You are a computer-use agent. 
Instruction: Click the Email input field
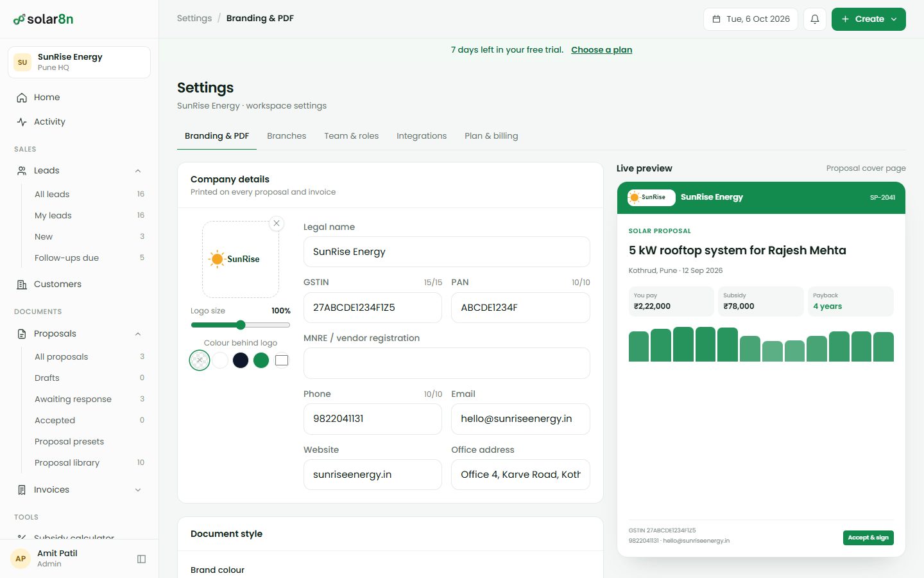coord(520,419)
